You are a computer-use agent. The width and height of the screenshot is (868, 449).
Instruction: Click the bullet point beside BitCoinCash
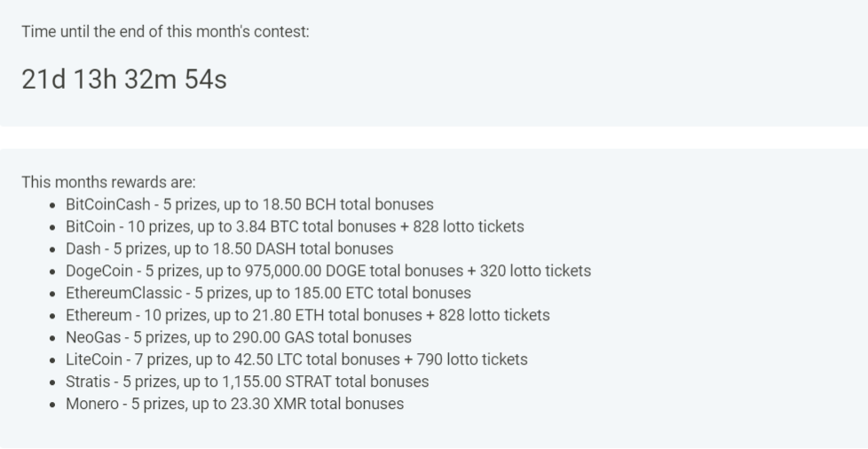click(x=52, y=205)
